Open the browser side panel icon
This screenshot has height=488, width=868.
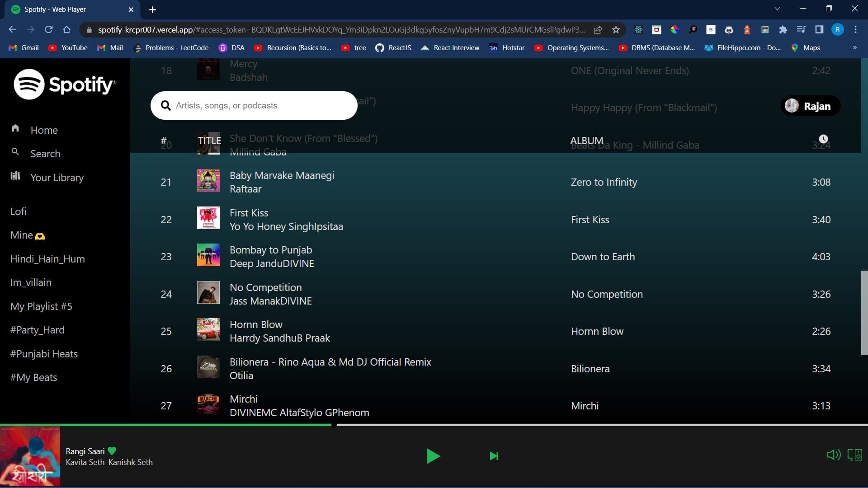819,30
